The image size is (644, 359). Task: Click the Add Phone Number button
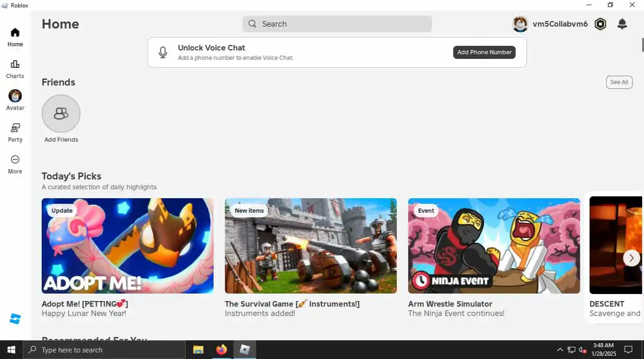[x=484, y=52]
